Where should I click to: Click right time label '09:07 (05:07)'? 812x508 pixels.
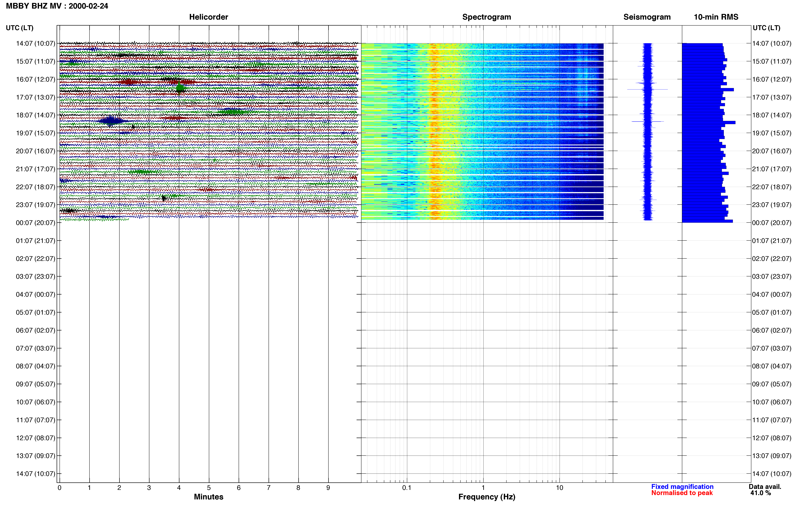point(772,384)
